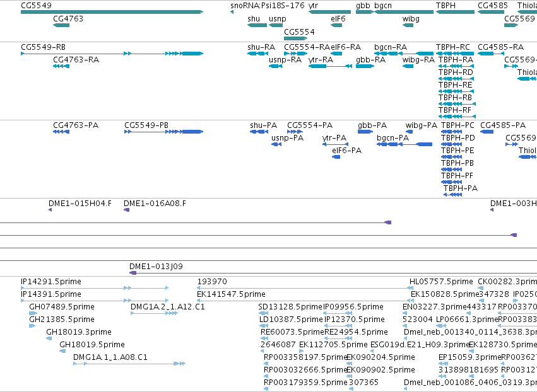Click the wibg gene label
This screenshot has height=392, width=537.
point(411,19)
